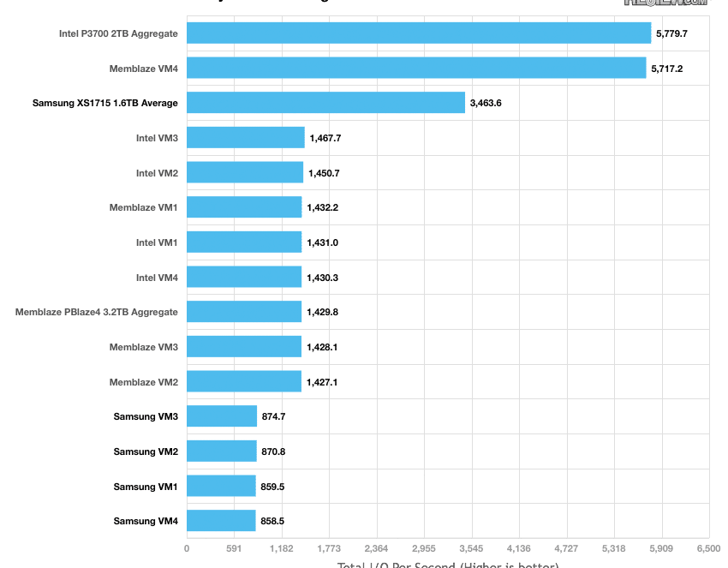This screenshot has width=728, height=568.
Task: Click the value "5,779.7"
Action: 671,33
